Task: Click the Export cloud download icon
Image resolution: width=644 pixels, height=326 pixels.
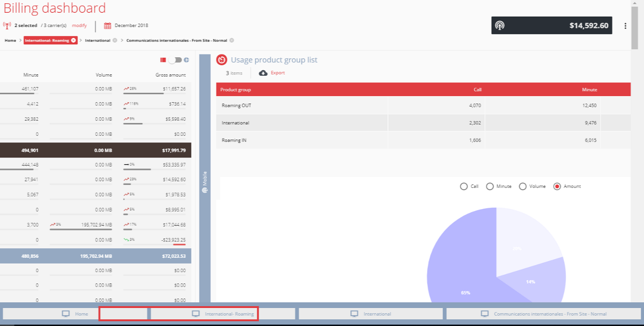Action: pyautogui.click(x=263, y=73)
